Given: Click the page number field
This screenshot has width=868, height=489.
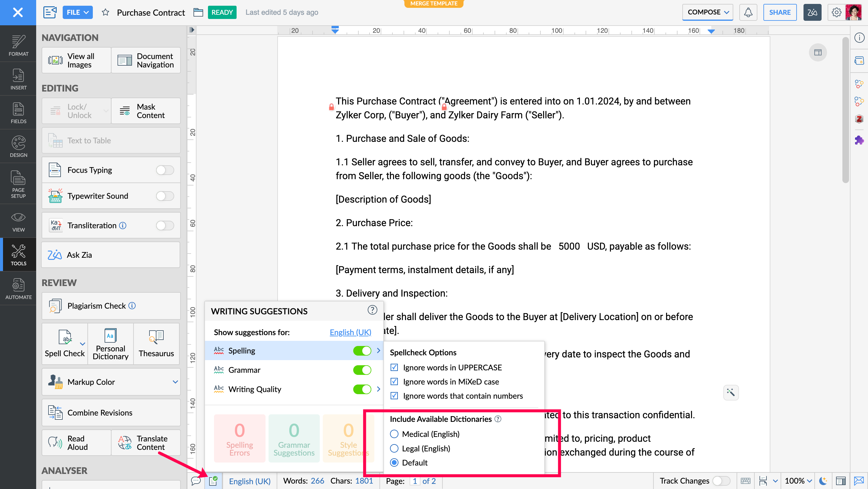Looking at the screenshot, I should (415, 481).
